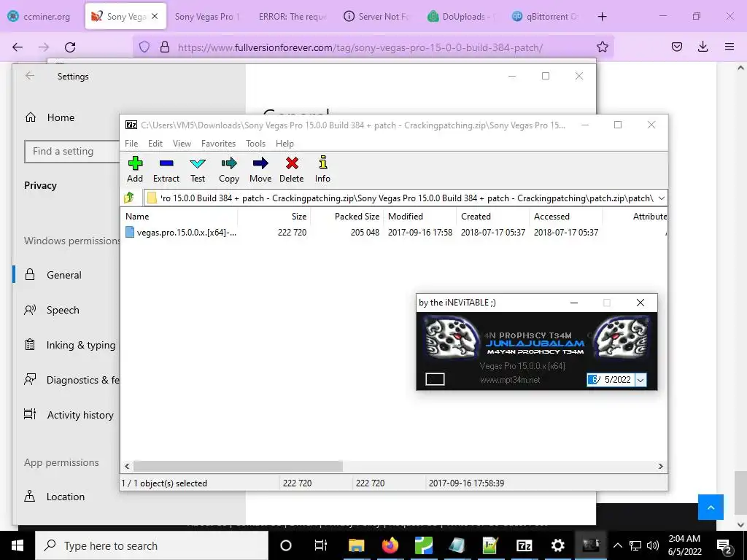Click the black rectangle button in patcher window

[x=435, y=379]
